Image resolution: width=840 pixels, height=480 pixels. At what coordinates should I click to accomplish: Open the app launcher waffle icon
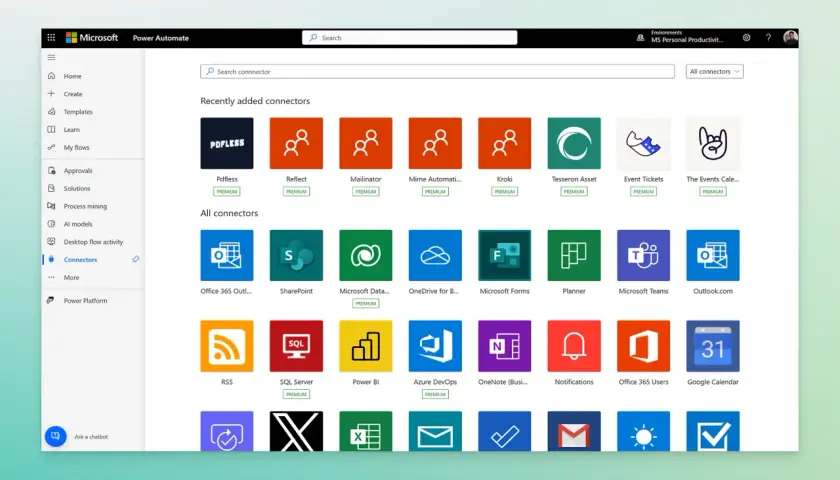[x=51, y=38]
